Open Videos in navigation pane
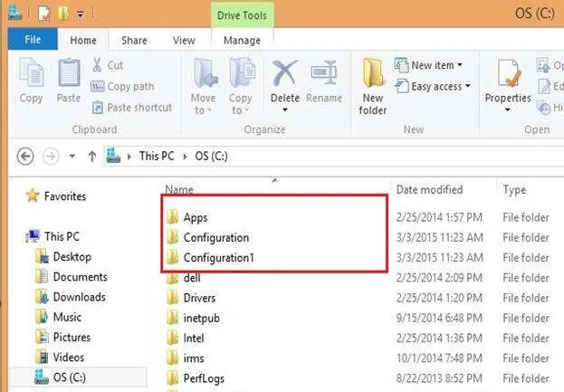 pos(60,358)
